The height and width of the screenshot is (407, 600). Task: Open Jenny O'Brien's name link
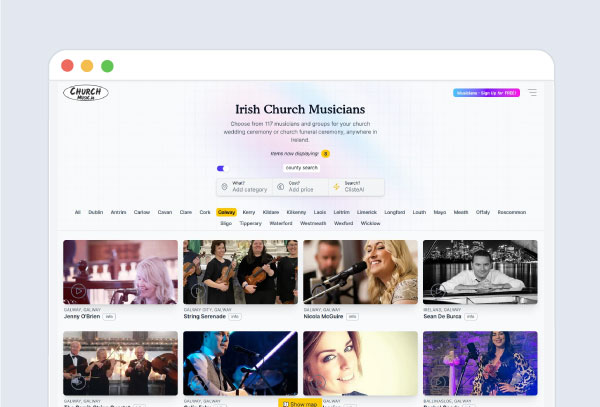coord(82,317)
